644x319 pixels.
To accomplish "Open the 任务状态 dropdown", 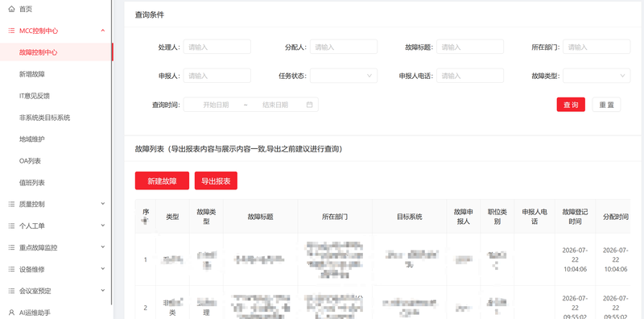I will point(344,76).
